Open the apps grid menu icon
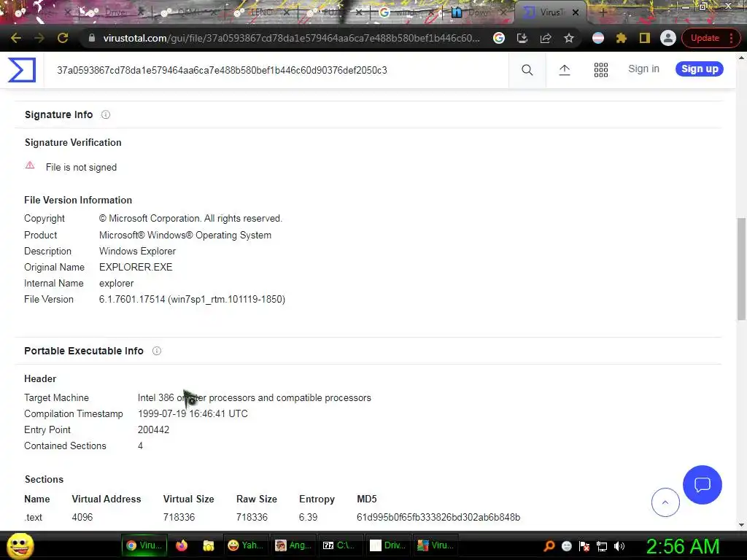This screenshot has height=560, width=747. click(x=601, y=70)
